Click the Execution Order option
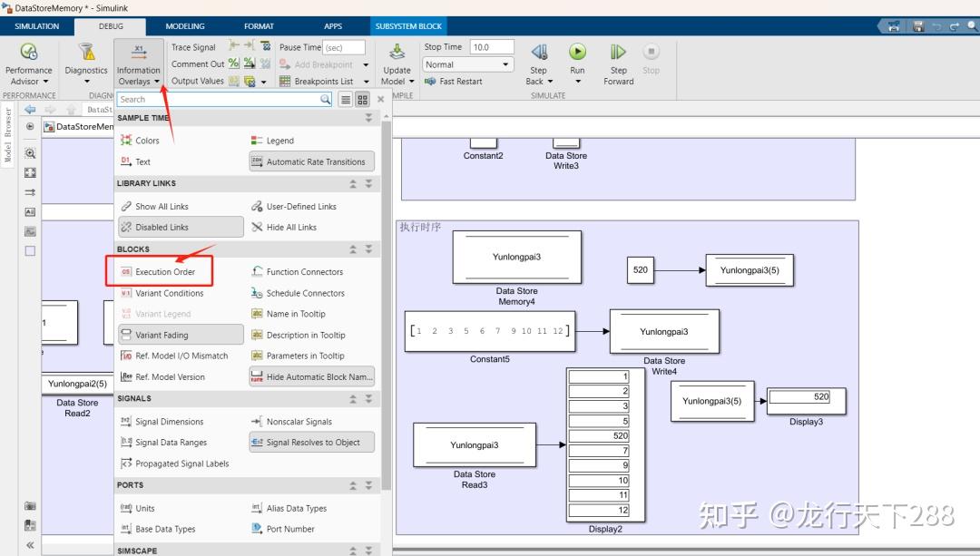980x556 pixels. (166, 271)
